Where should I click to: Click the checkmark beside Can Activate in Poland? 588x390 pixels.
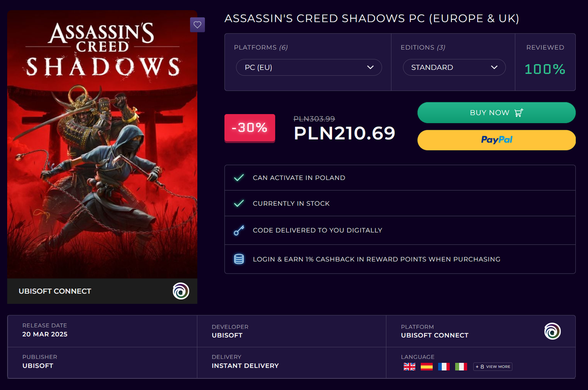(x=239, y=178)
